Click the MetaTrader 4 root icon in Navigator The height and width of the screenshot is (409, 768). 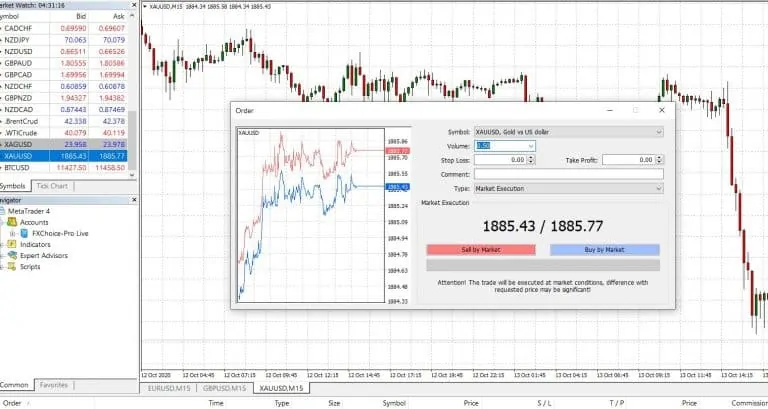click(x=2, y=211)
